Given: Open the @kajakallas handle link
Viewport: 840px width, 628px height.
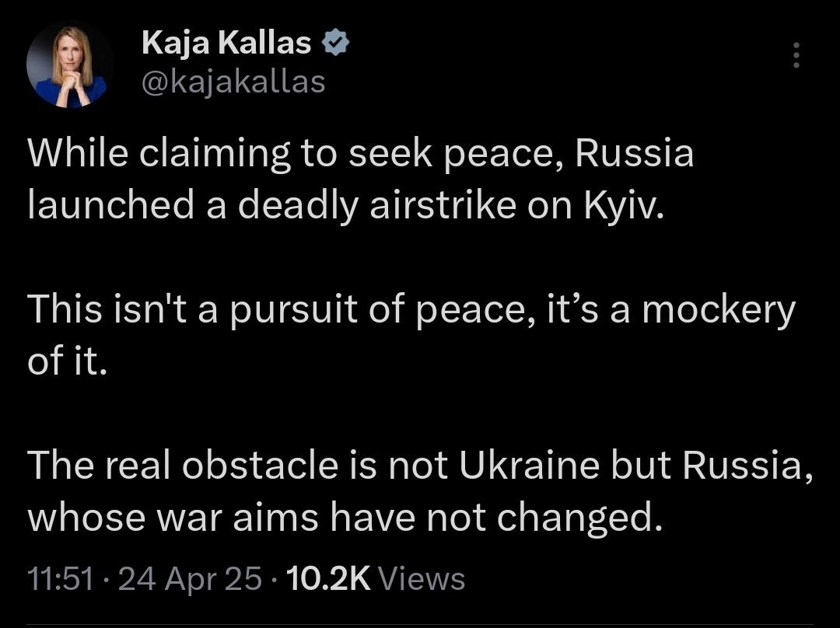Looking at the screenshot, I should point(233,81).
